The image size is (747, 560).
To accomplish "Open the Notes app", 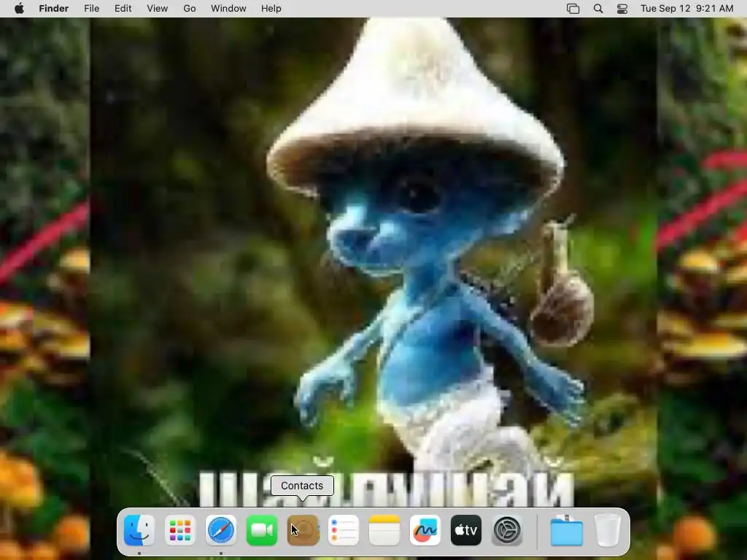I will (384, 531).
